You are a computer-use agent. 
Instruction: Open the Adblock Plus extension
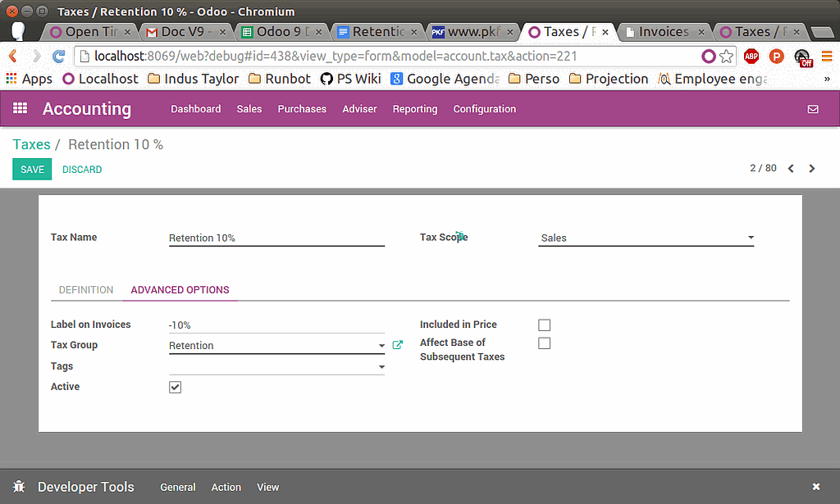pyautogui.click(x=751, y=57)
